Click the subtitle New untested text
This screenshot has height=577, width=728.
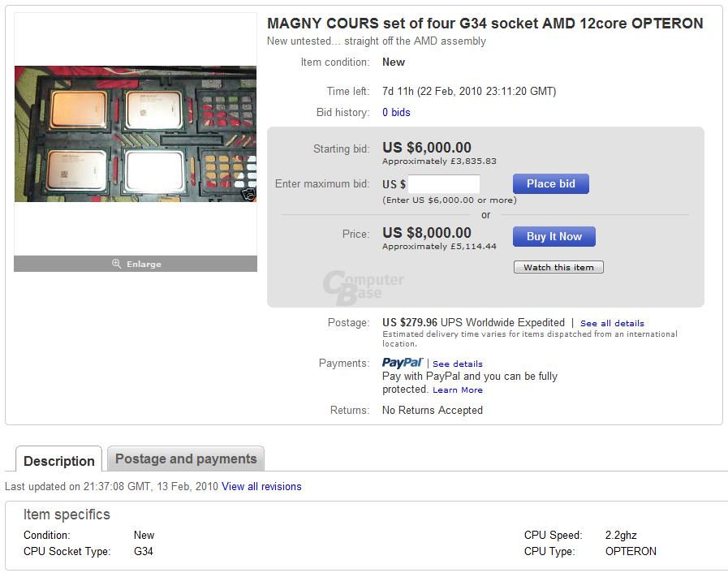(377, 41)
